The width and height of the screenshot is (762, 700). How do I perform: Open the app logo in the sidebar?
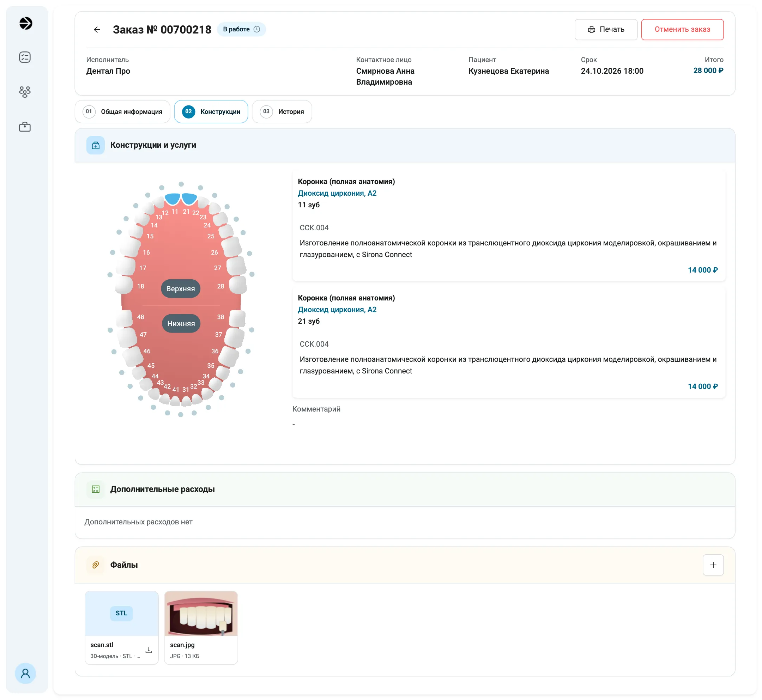pyautogui.click(x=26, y=23)
